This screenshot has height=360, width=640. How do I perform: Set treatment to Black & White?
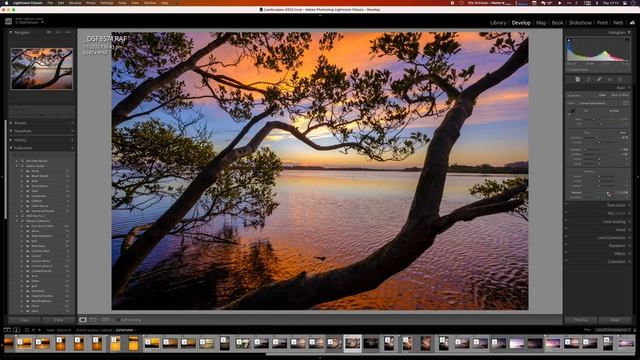[x=620, y=95]
